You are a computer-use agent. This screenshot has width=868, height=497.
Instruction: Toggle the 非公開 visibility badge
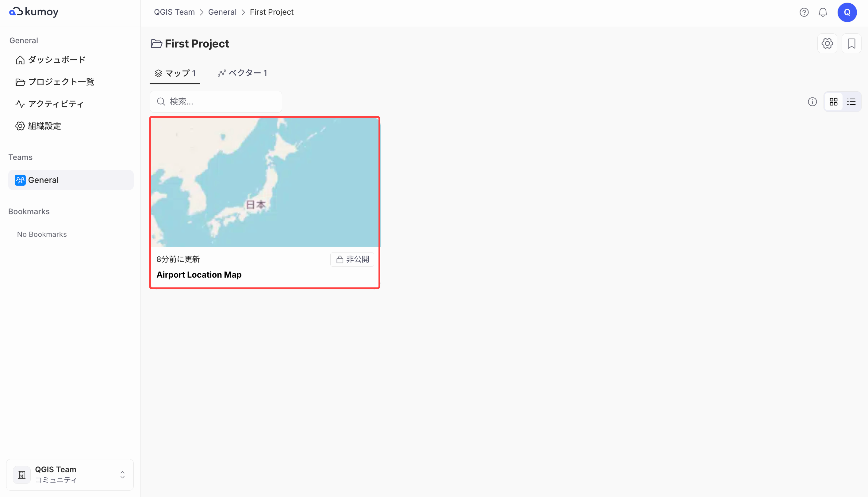tap(352, 259)
